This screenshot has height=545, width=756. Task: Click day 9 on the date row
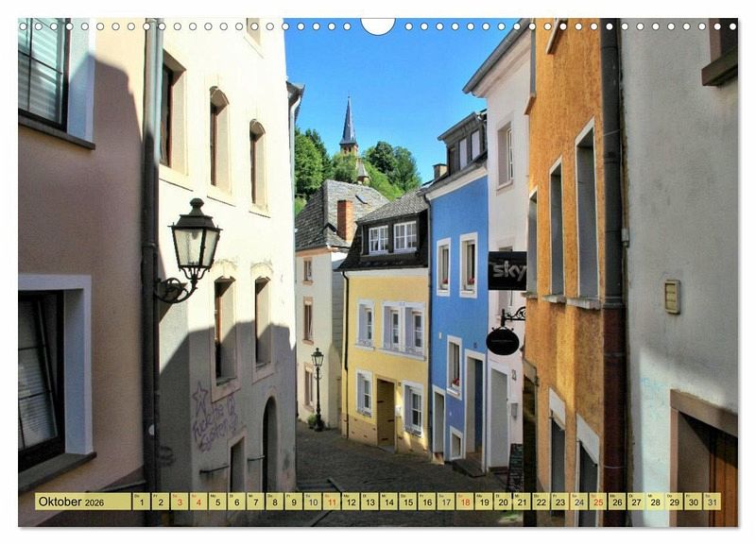coord(294,502)
